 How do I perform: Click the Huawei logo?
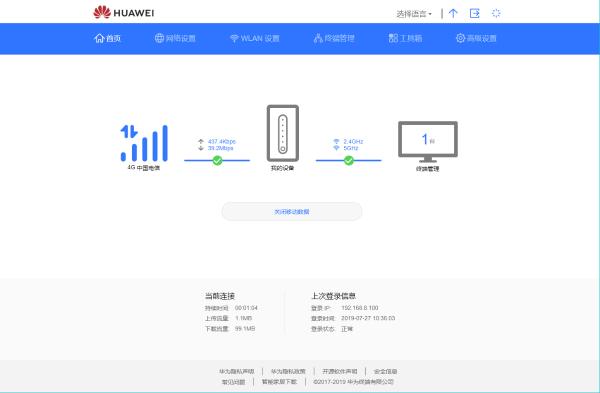pyautogui.click(x=124, y=12)
